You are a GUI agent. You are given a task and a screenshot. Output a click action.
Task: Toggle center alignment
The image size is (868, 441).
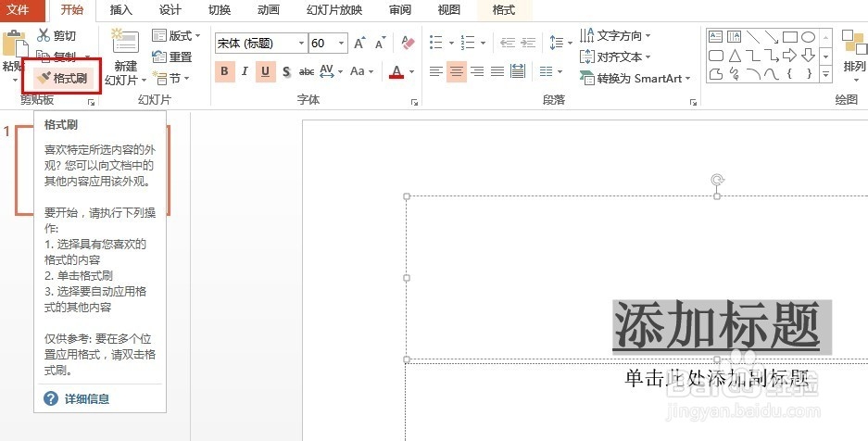coord(456,71)
